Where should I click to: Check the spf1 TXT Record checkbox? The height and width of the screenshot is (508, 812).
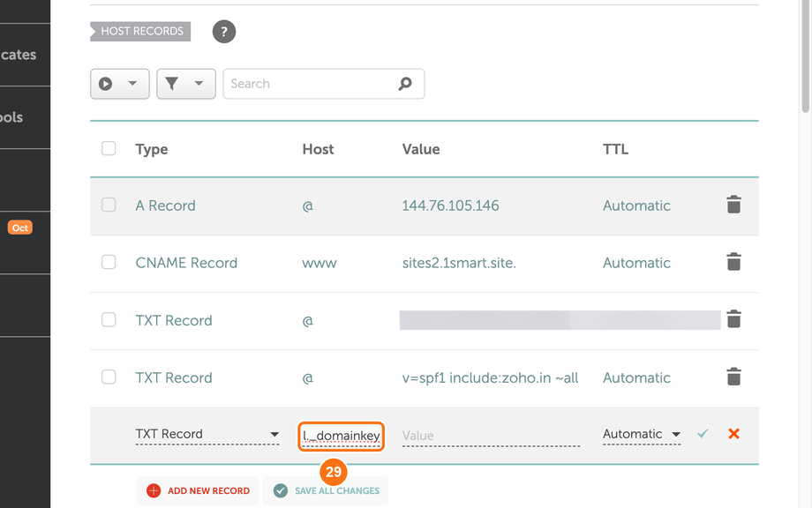109,377
